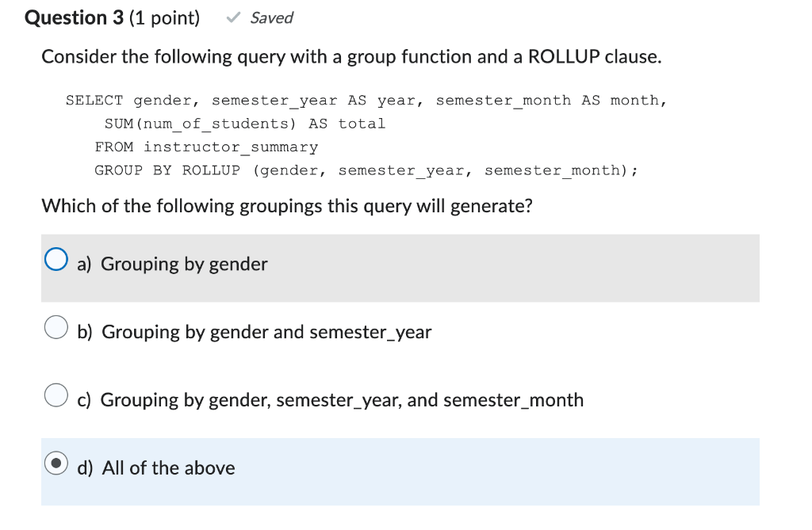Choose the 'All of the above' answer
812x530 pixels.
168,467
